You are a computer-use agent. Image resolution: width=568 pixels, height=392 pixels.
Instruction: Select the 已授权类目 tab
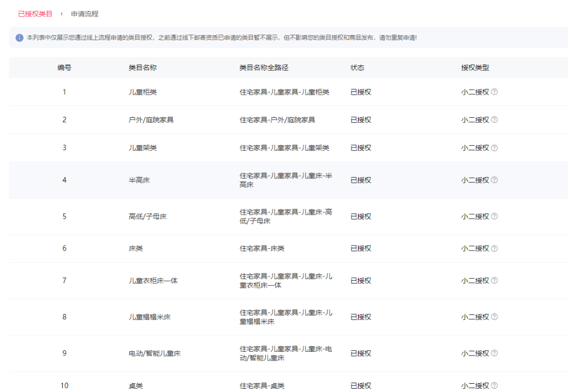click(35, 14)
